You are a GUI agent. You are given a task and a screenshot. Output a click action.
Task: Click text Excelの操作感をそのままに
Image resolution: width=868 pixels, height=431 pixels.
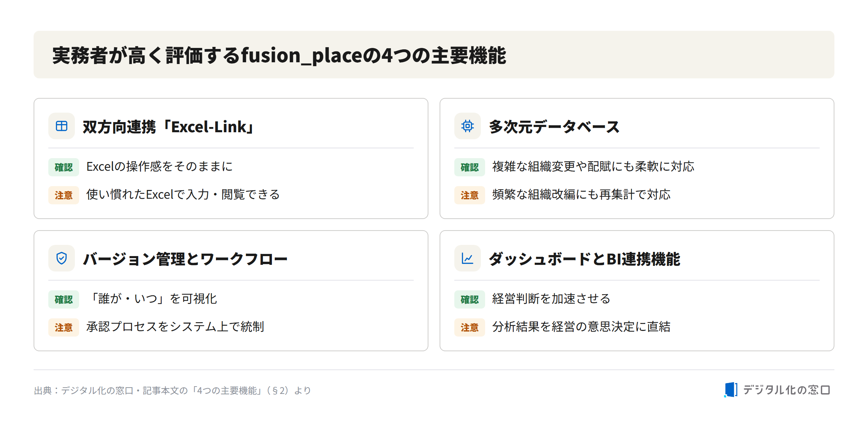(160, 167)
